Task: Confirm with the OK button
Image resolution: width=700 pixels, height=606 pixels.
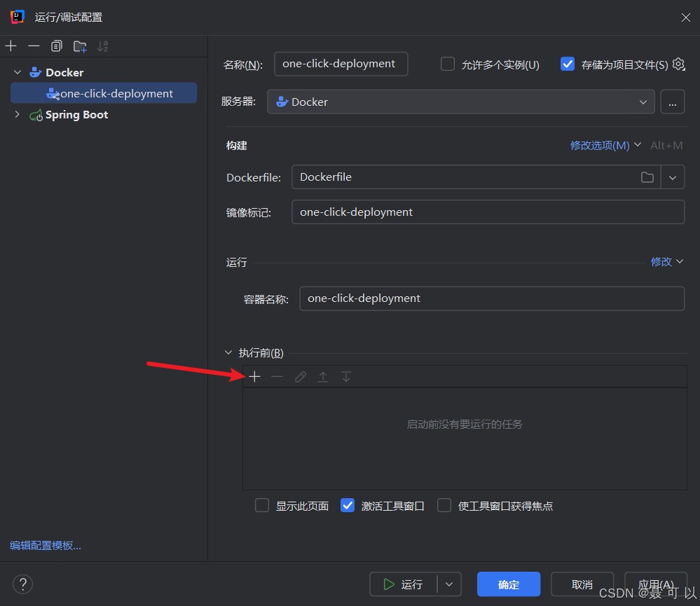Action: tap(509, 584)
